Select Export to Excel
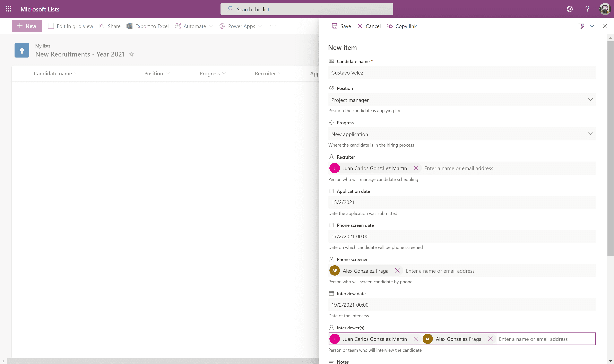Screen dimensions: 614x364 tap(148, 26)
